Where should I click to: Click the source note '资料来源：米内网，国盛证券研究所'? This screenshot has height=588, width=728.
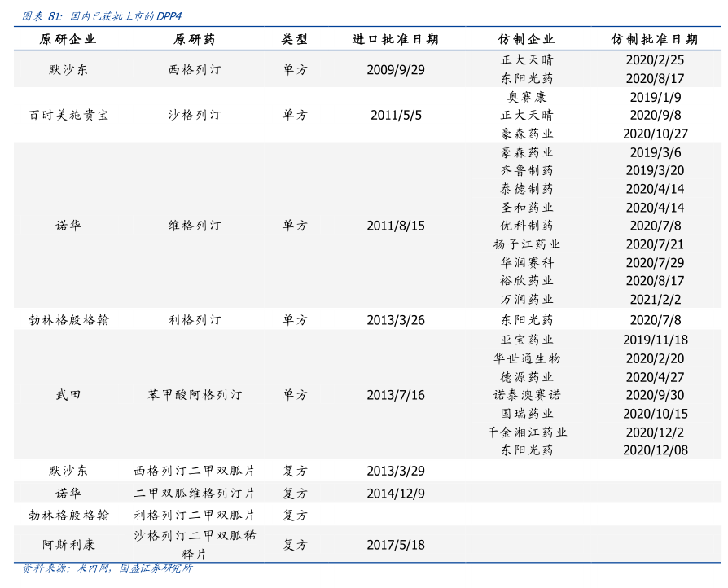[x=107, y=568]
